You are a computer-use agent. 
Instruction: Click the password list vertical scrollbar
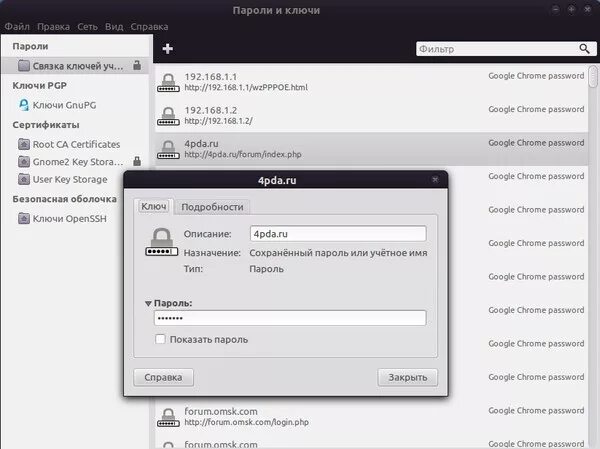click(593, 77)
